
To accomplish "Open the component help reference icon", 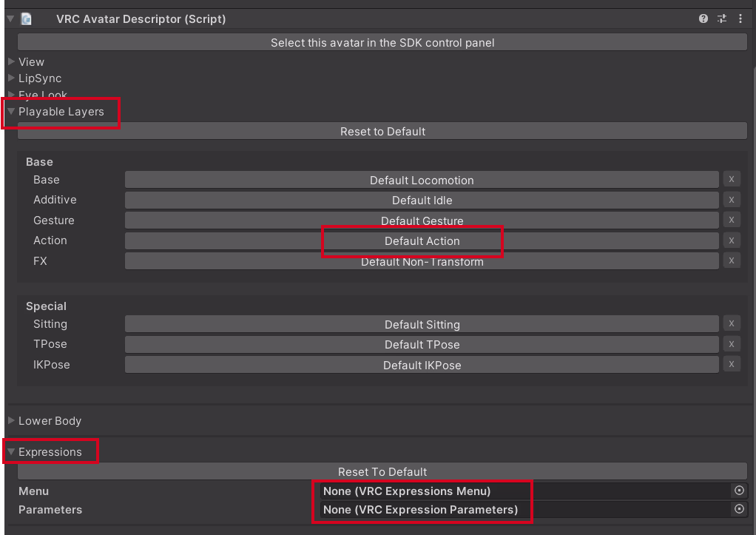I will tap(703, 18).
